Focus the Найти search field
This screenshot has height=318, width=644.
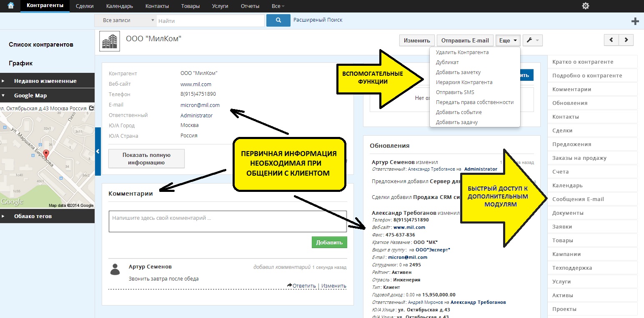click(210, 20)
